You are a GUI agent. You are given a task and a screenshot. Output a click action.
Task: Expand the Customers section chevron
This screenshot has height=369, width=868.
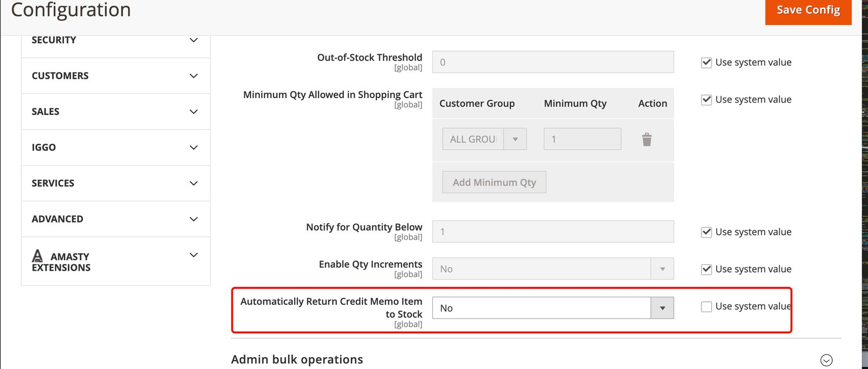tap(194, 76)
